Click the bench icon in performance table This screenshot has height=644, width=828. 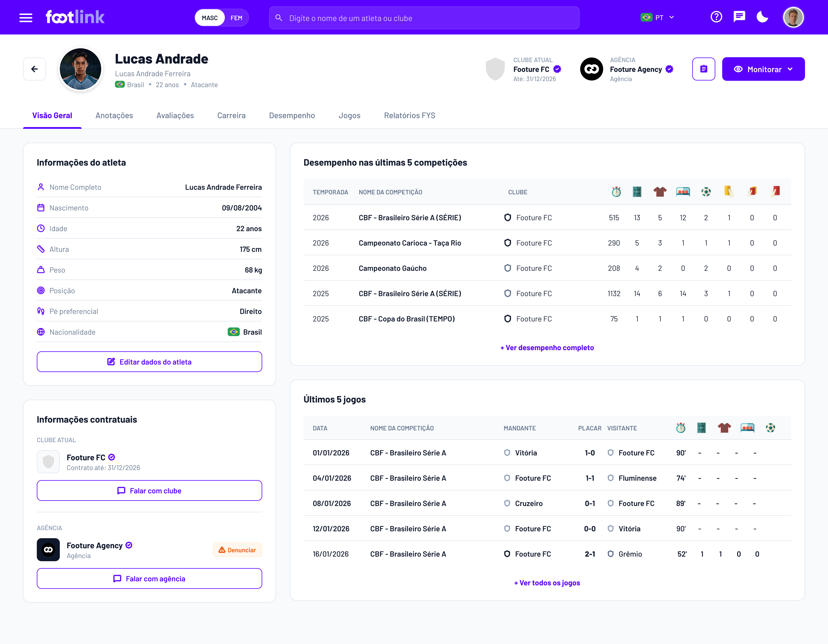tap(683, 192)
